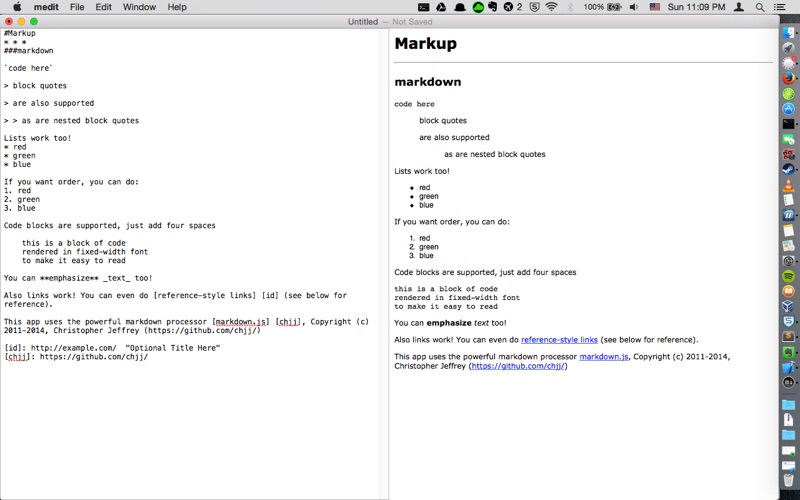Viewport: 800px width, 500px height.
Task: Click 'this is a block of code' in editor
Action: coord(73,243)
